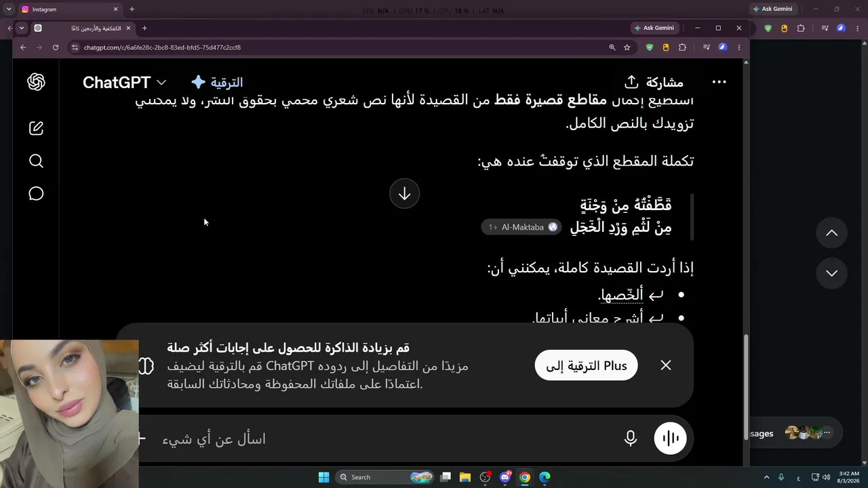Open Task View on the taskbar
Image resolution: width=868 pixels, height=488 pixels.
446,477
